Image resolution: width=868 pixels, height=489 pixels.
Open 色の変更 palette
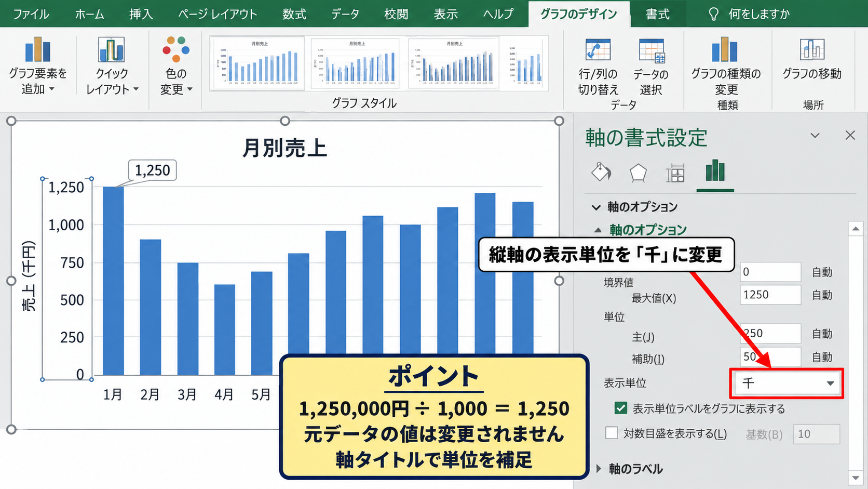176,65
